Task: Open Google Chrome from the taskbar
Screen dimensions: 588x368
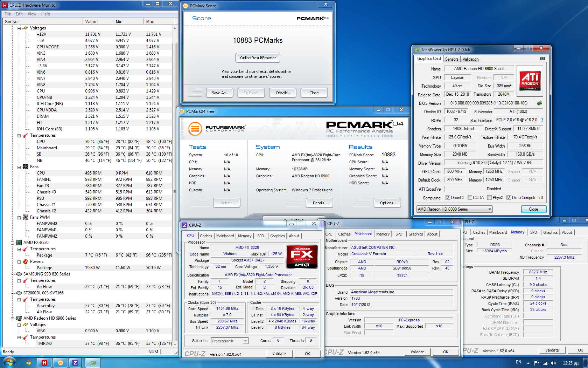Action: (28, 363)
